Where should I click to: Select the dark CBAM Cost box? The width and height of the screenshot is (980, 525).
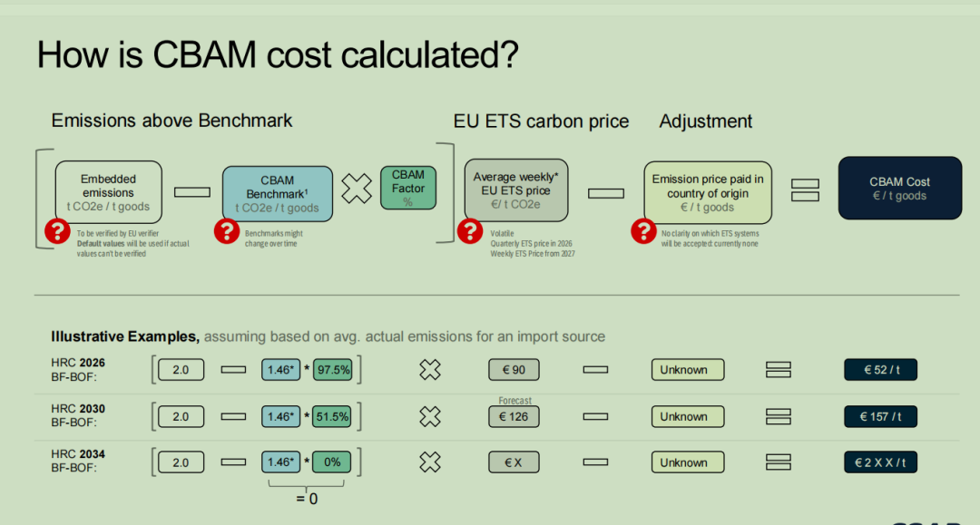point(899,189)
